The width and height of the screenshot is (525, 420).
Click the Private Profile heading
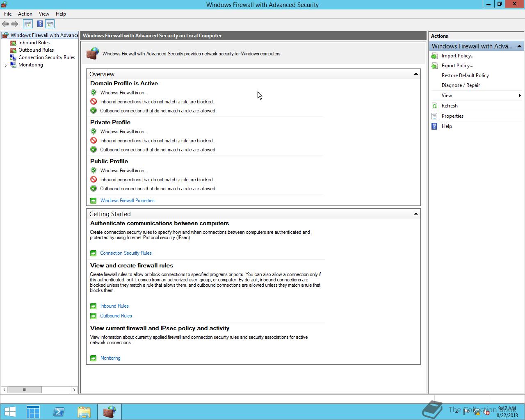tap(110, 122)
